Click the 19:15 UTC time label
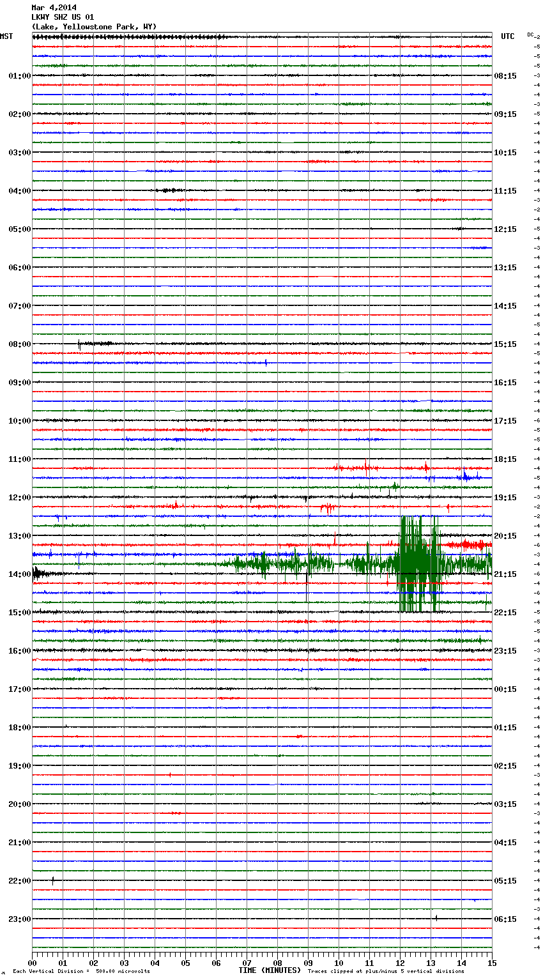Viewport: 543px width, 980px height. coord(505,498)
